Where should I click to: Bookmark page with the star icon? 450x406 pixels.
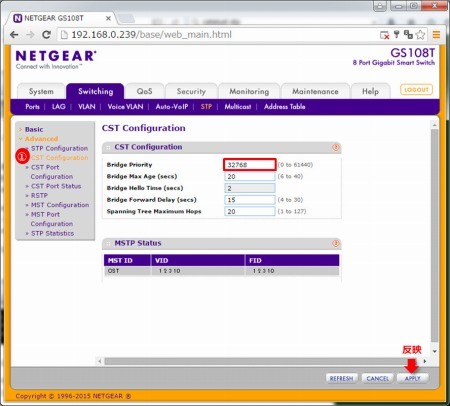[421, 35]
